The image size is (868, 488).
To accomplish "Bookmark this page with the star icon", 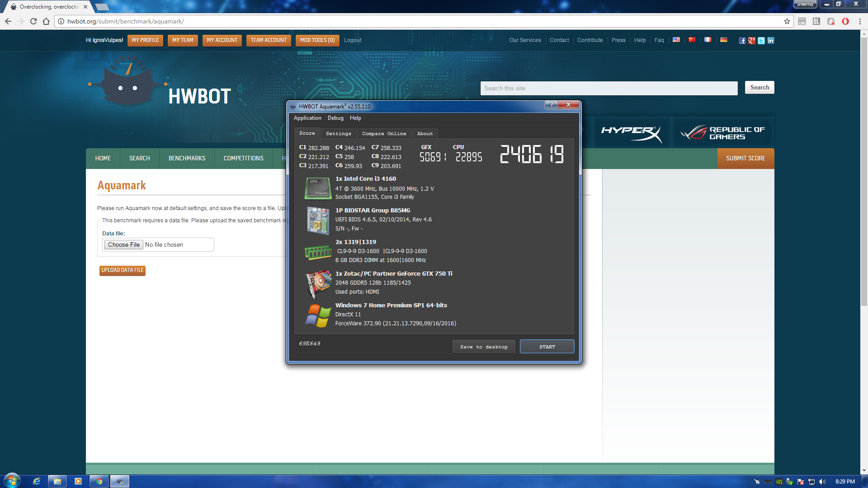I will pos(787,21).
